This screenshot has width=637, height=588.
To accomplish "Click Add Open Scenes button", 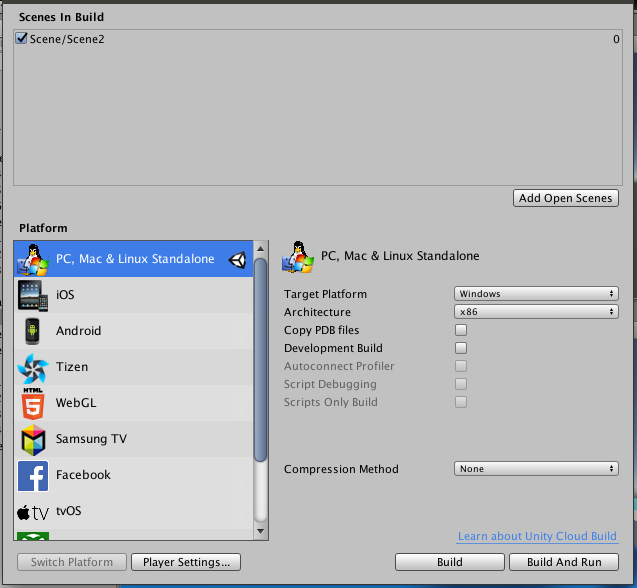I will tap(566, 198).
